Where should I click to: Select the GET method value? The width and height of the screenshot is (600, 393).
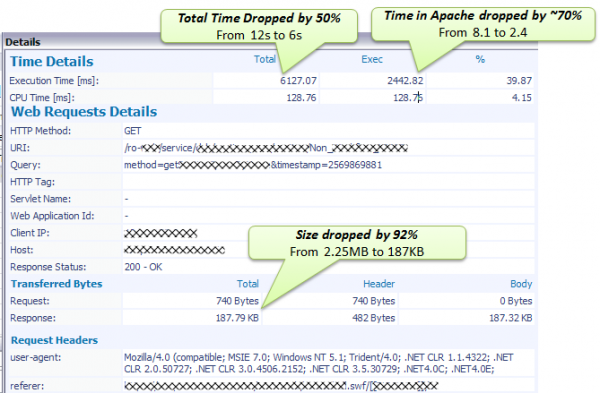click(x=133, y=131)
